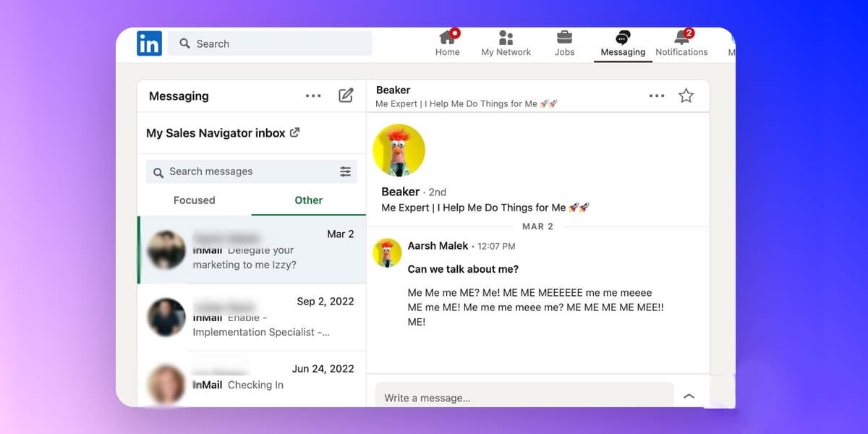Viewport: 868px width, 434px height.
Task: Click the Search messages field
Action: pyautogui.click(x=252, y=171)
